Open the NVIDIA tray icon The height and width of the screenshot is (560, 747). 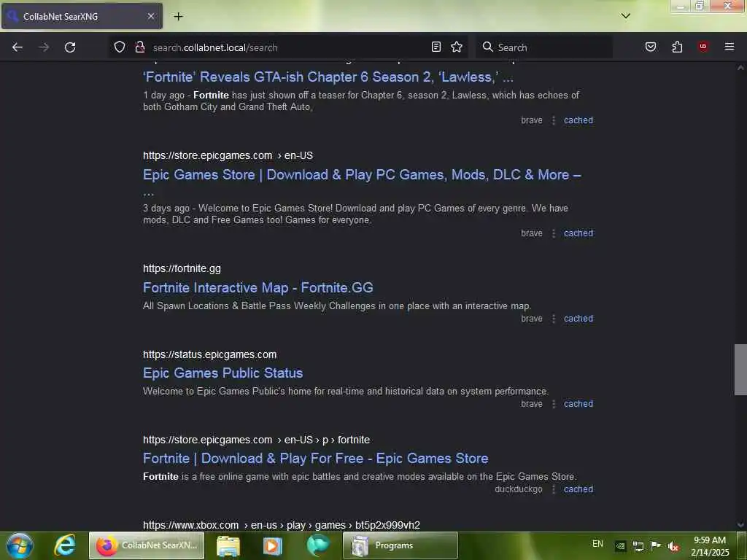[620, 546]
